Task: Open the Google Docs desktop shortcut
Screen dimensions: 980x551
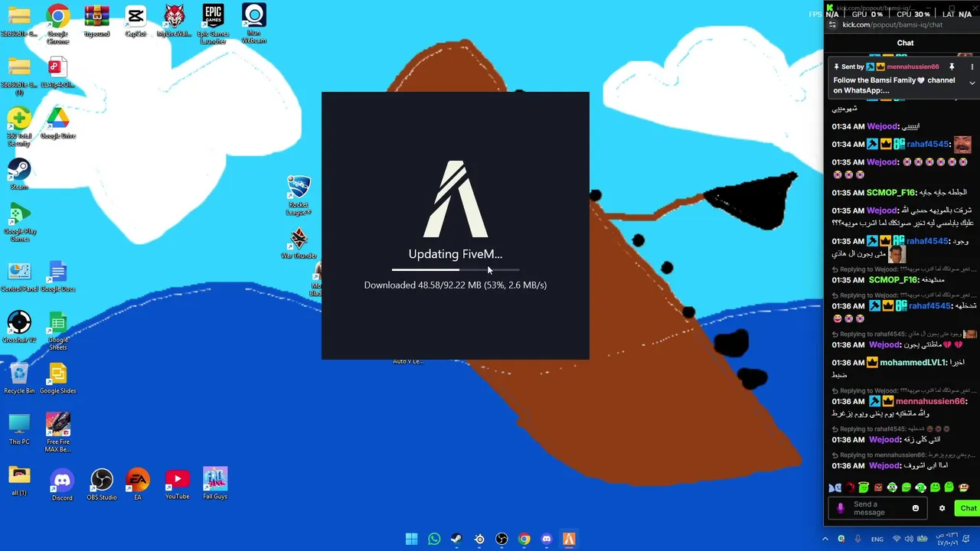Action: [x=58, y=277]
